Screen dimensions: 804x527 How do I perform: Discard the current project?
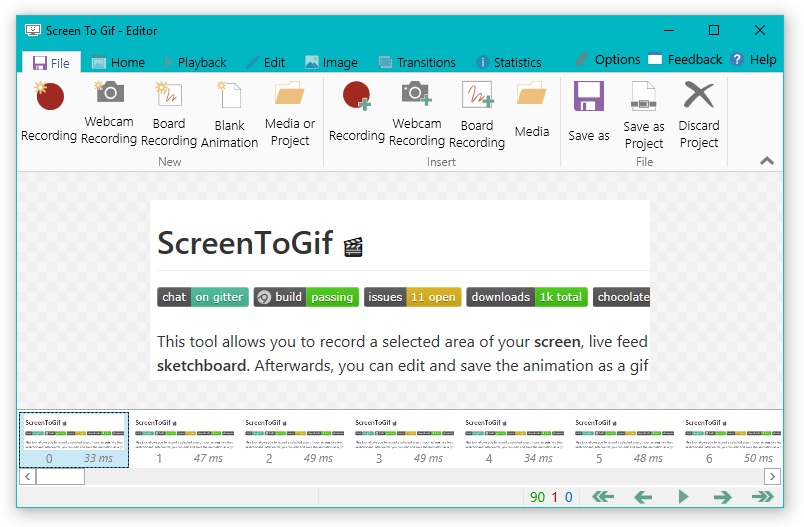699,113
